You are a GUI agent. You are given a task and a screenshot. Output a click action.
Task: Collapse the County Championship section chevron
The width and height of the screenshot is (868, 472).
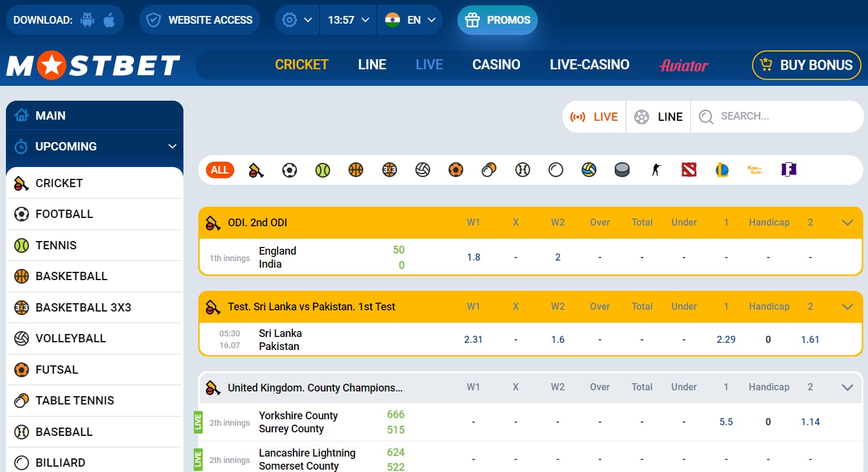(847, 387)
